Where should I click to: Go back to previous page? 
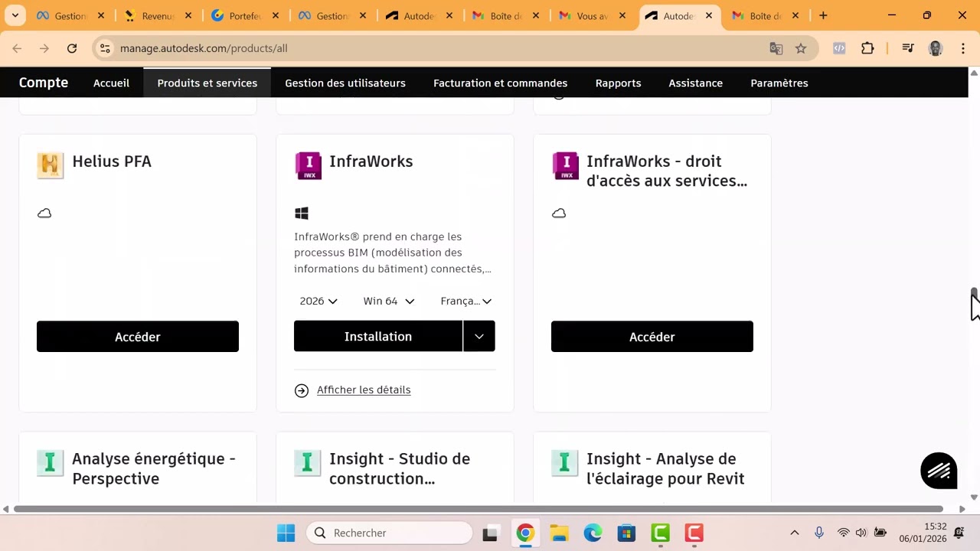click(x=17, y=48)
